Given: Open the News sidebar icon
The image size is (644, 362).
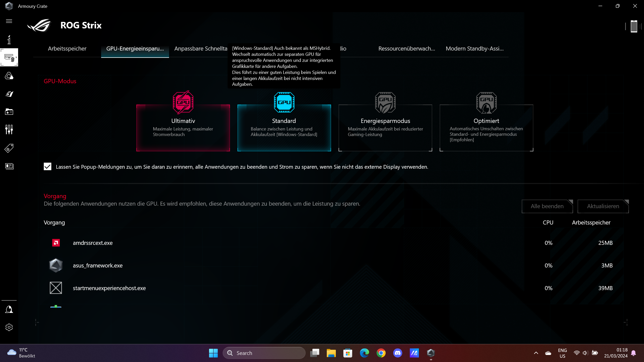Looking at the screenshot, I should tap(9, 166).
